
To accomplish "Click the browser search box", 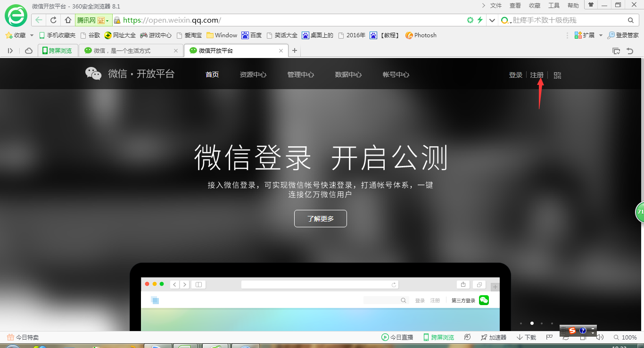I will (x=569, y=20).
